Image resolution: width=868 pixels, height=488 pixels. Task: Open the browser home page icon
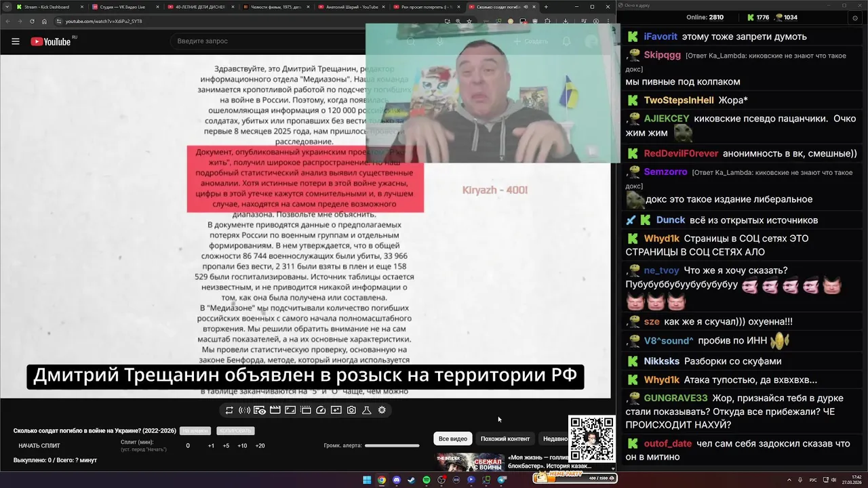(x=44, y=21)
